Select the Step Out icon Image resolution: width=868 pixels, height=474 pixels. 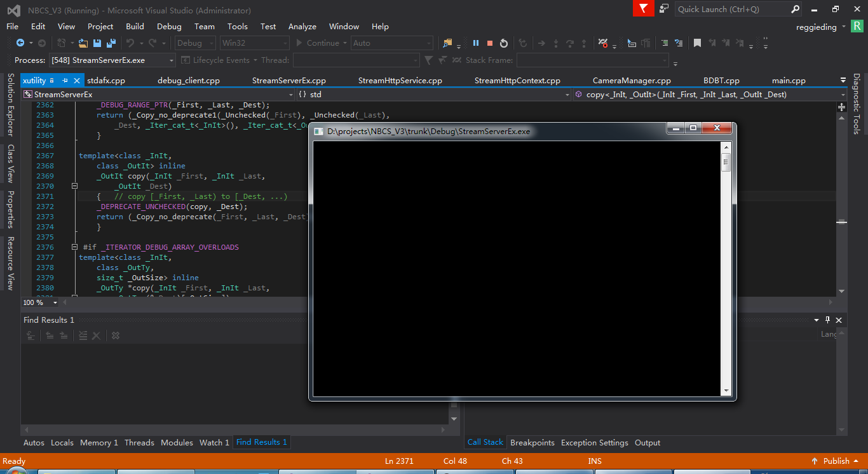click(584, 43)
